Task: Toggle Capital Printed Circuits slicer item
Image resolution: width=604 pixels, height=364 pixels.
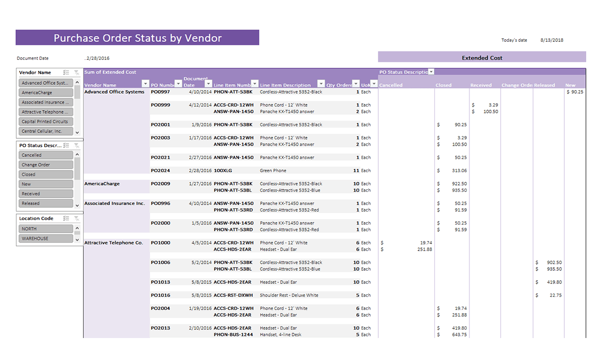Action: (46, 121)
